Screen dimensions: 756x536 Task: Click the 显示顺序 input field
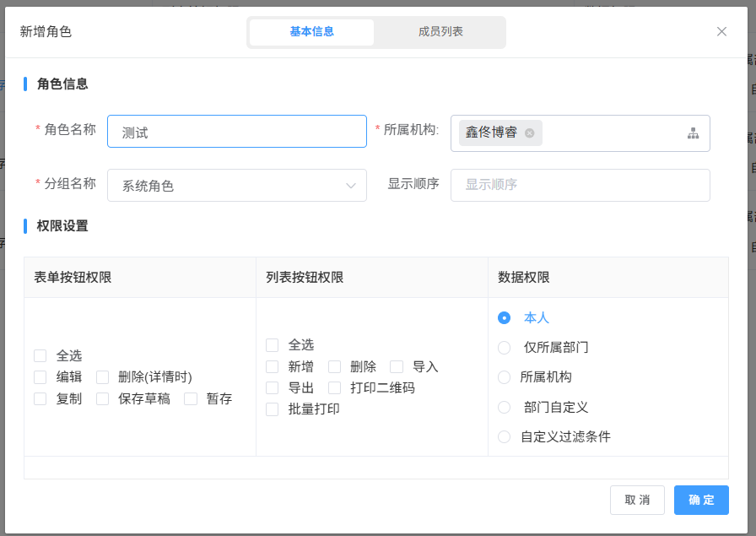pyautogui.click(x=580, y=185)
